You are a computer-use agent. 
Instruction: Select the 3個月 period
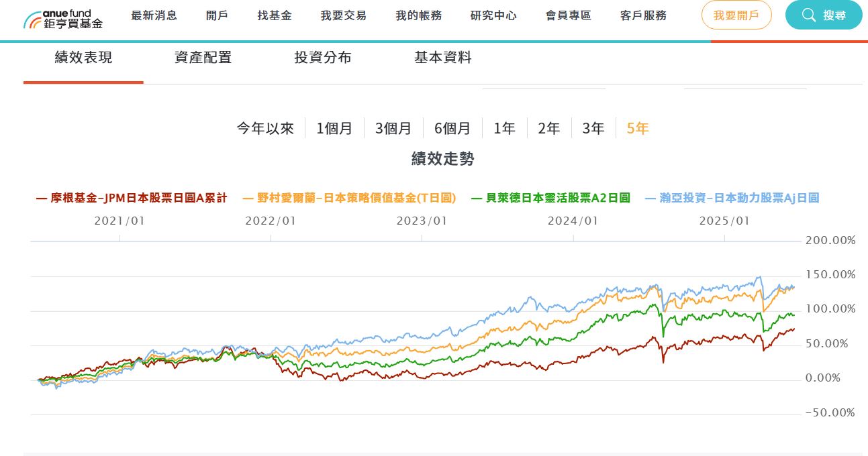coord(393,128)
